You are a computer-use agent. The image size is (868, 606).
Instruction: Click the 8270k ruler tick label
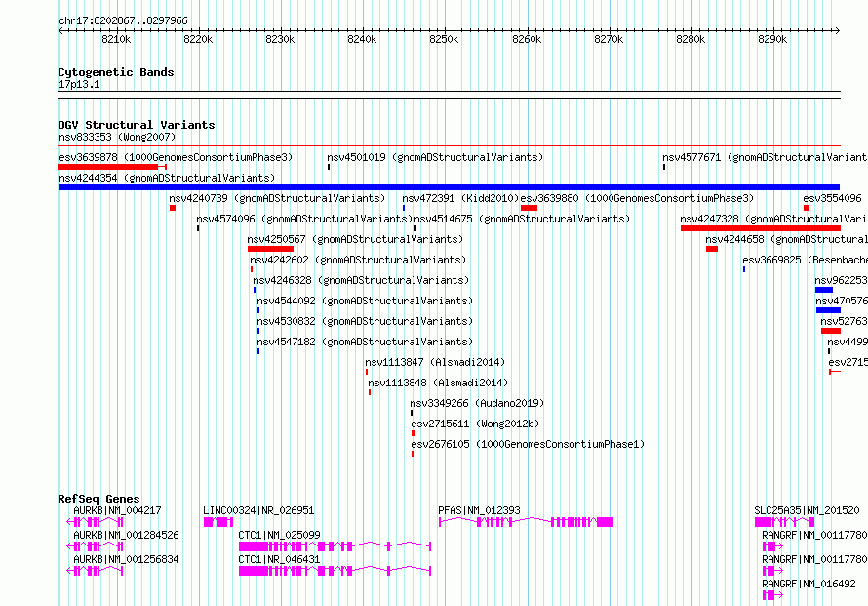pyautogui.click(x=609, y=39)
